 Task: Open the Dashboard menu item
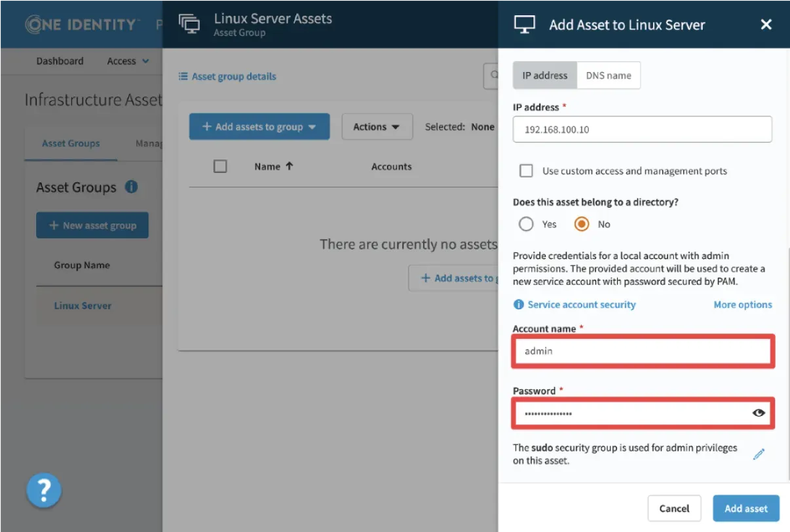coord(60,61)
